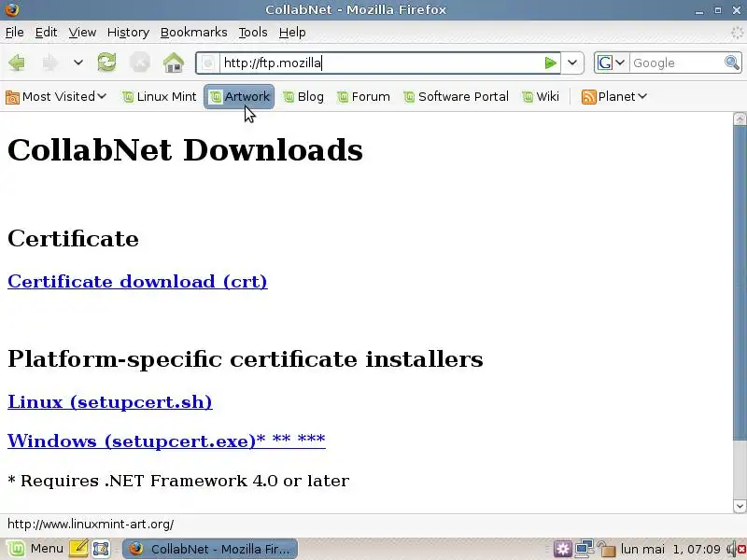
Task: Click the purple gear tray icon
Action: (562, 549)
